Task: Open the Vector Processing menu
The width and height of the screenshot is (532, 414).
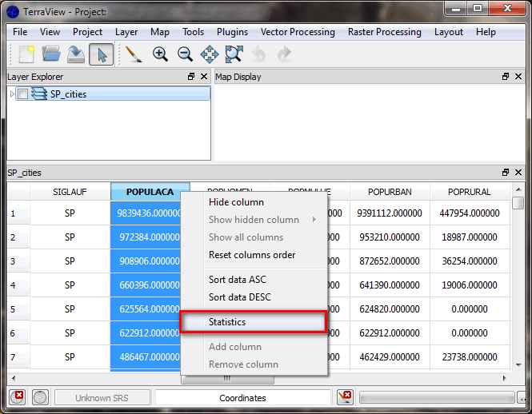Action: 298,32
